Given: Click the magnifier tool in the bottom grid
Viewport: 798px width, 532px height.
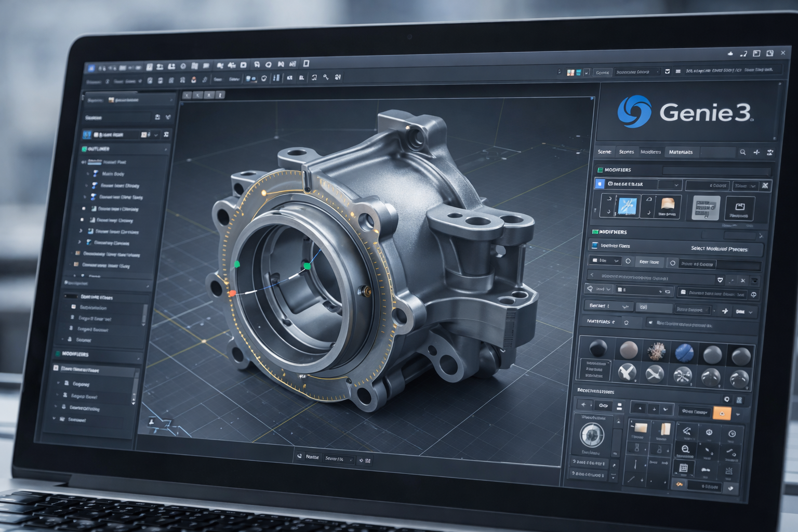Looking at the screenshot, I should coord(685,449).
